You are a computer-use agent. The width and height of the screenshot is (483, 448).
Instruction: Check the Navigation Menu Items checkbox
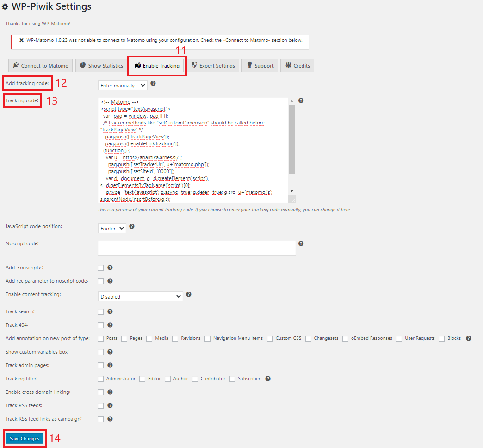[x=208, y=339]
